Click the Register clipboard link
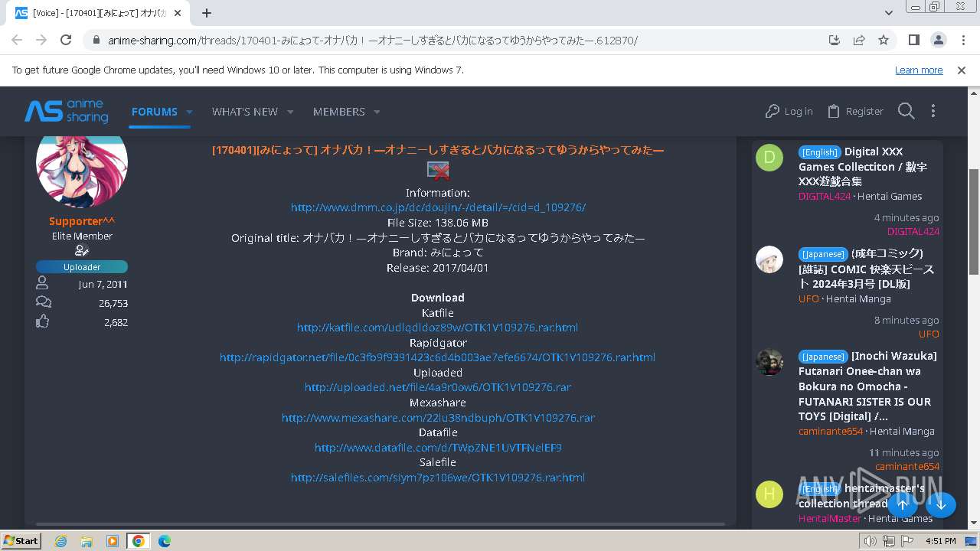980x551 pixels. point(855,112)
